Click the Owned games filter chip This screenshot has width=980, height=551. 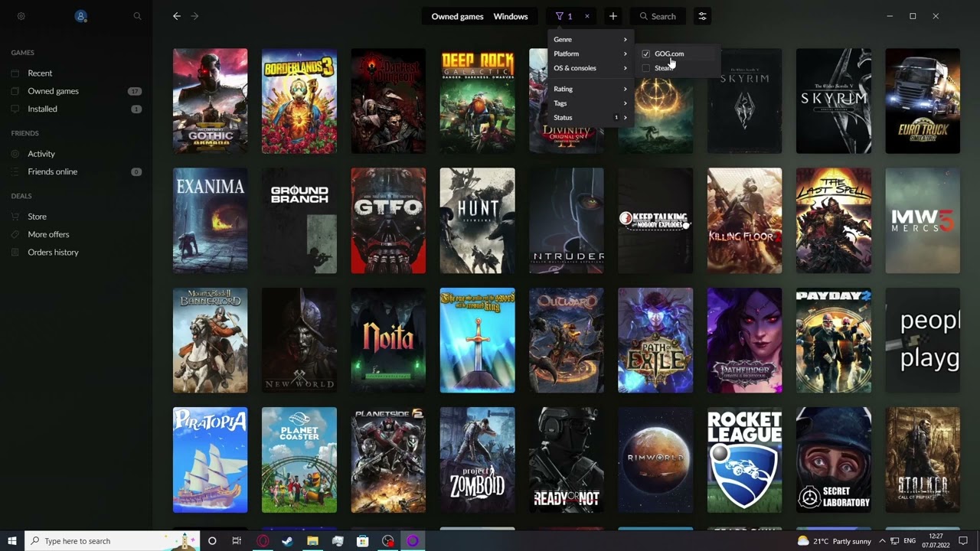(x=457, y=16)
